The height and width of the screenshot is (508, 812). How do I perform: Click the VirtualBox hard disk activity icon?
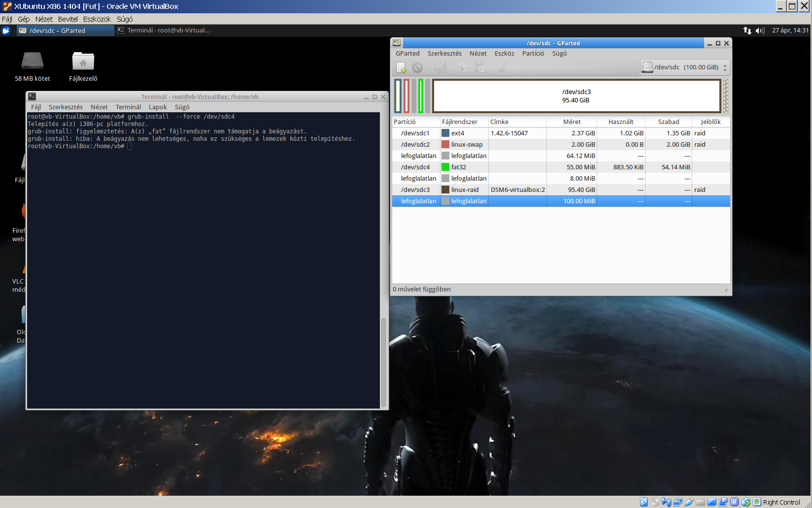644,502
